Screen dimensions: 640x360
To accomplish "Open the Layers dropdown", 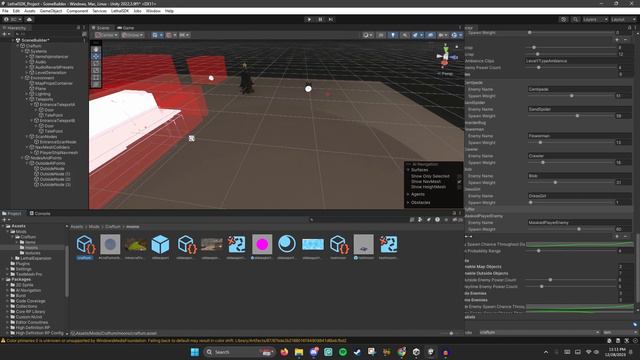I will point(594,19).
